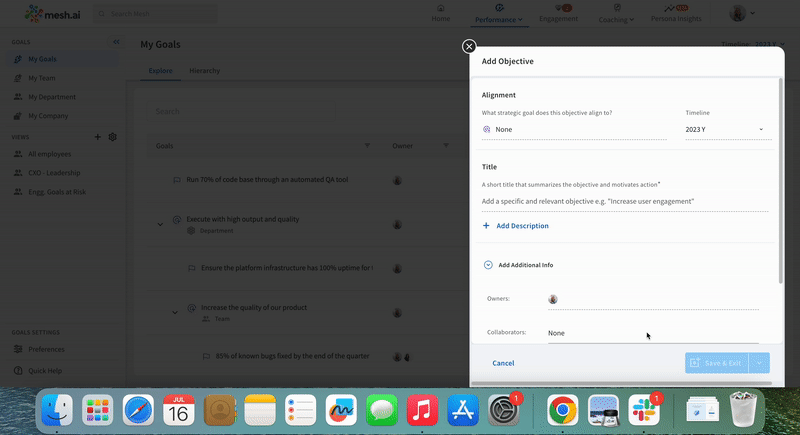Open 'Ensure the platform infrastructure' goal
This screenshot has height=435, width=800.
pos(287,268)
